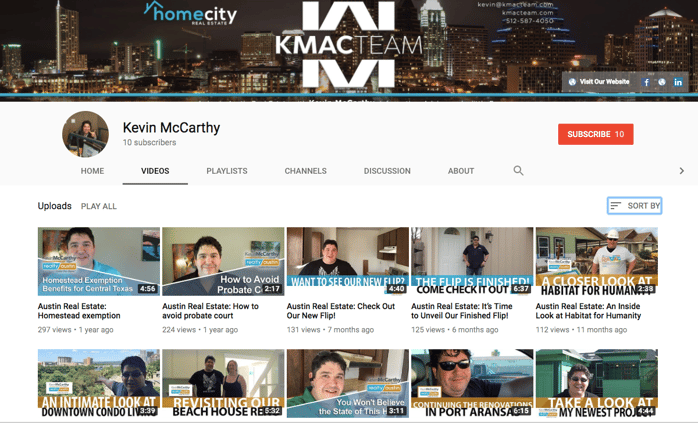Open the channel search magnifier icon
Screen dimensions: 698x423
point(518,171)
